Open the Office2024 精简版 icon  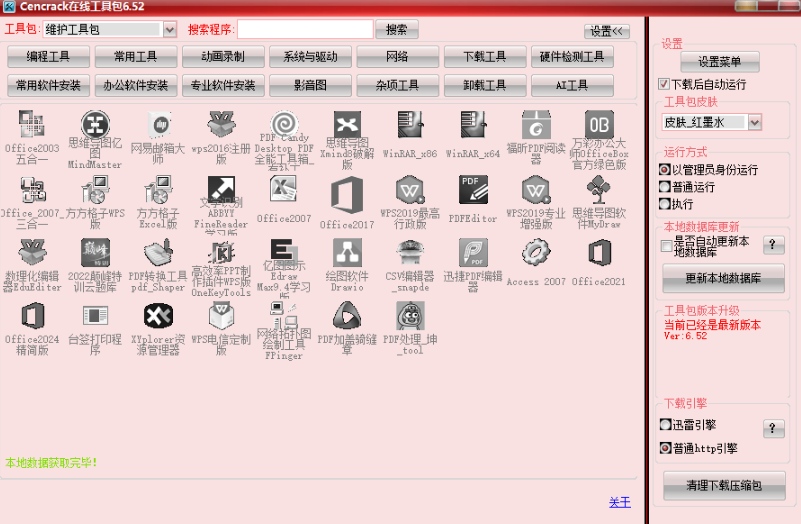click(32, 316)
